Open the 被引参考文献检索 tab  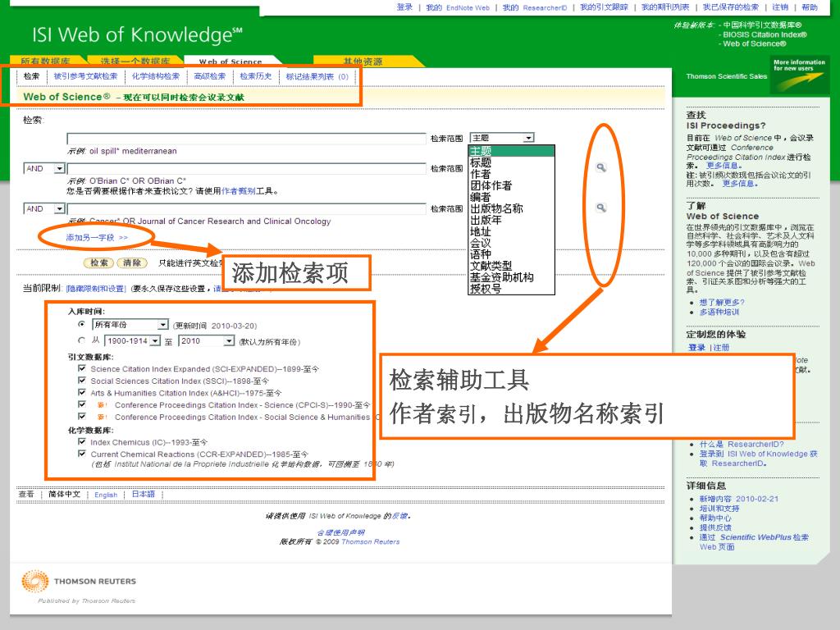pyautogui.click(x=85, y=76)
